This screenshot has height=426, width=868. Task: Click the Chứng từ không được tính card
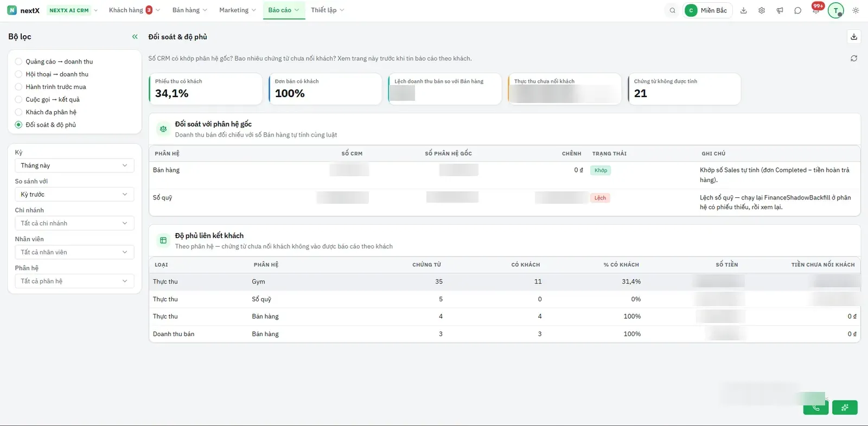[684, 89]
